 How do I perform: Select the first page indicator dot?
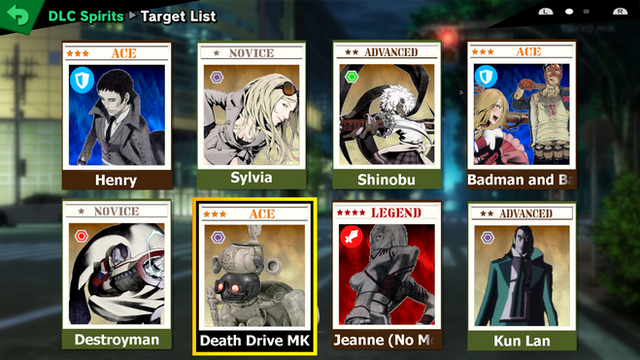click(569, 11)
